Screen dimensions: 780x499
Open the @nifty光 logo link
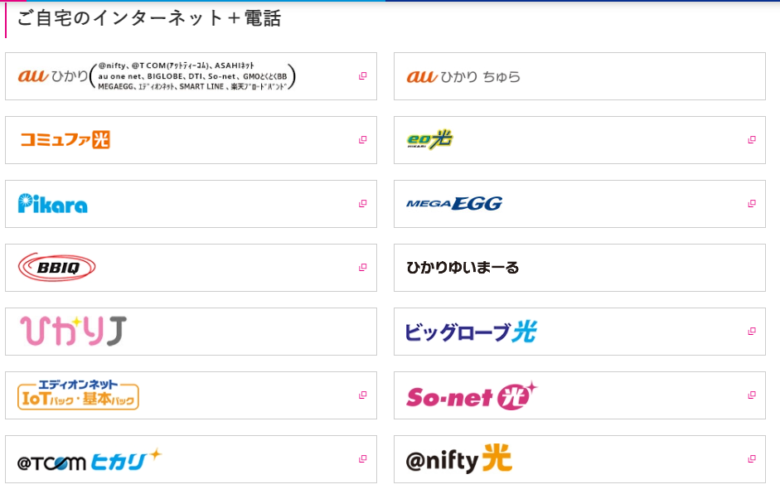459,460
